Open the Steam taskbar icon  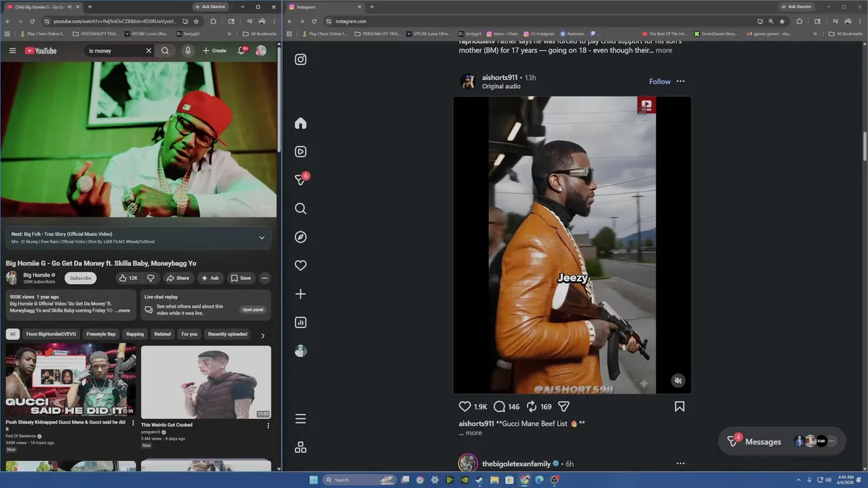pos(479,480)
